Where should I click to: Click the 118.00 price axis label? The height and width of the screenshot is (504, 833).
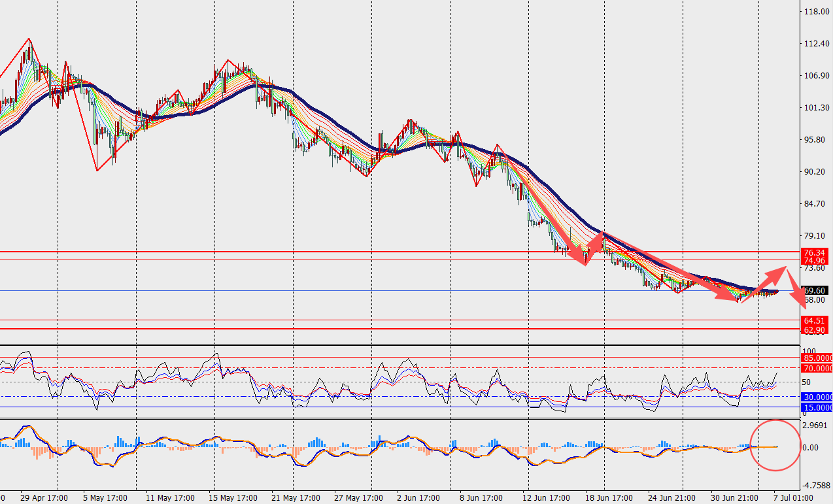click(815, 12)
